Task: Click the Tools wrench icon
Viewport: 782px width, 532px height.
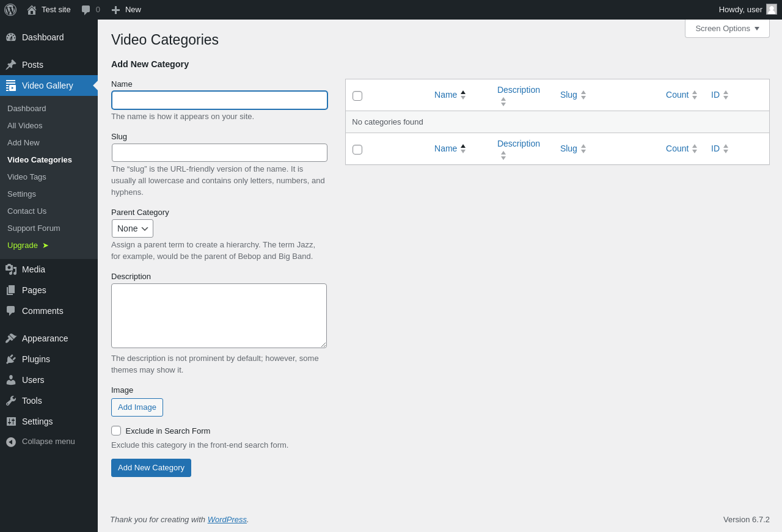Action: point(11,401)
